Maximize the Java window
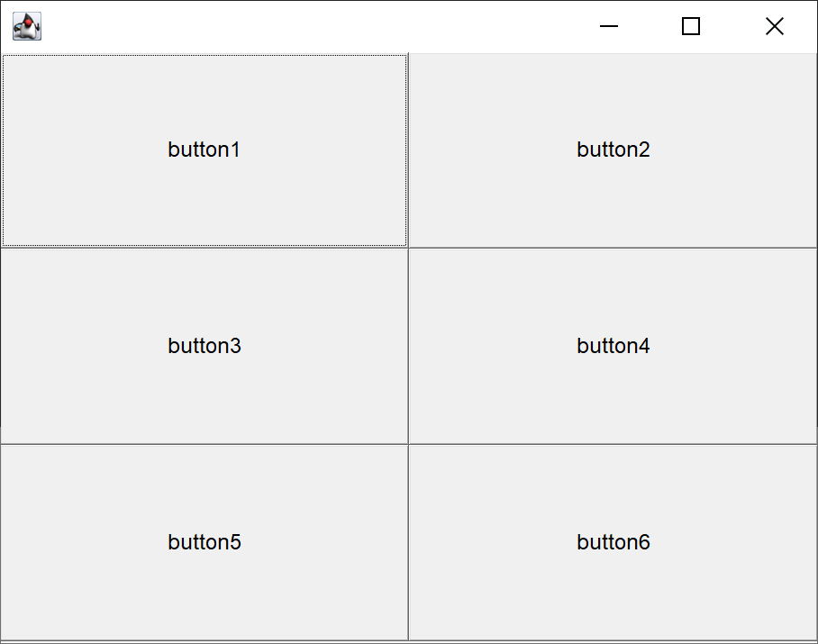Image resolution: width=818 pixels, height=644 pixels. point(691,27)
